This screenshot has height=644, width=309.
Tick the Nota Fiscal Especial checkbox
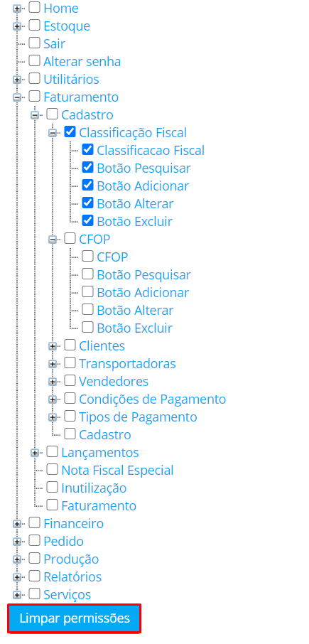pos(52,469)
